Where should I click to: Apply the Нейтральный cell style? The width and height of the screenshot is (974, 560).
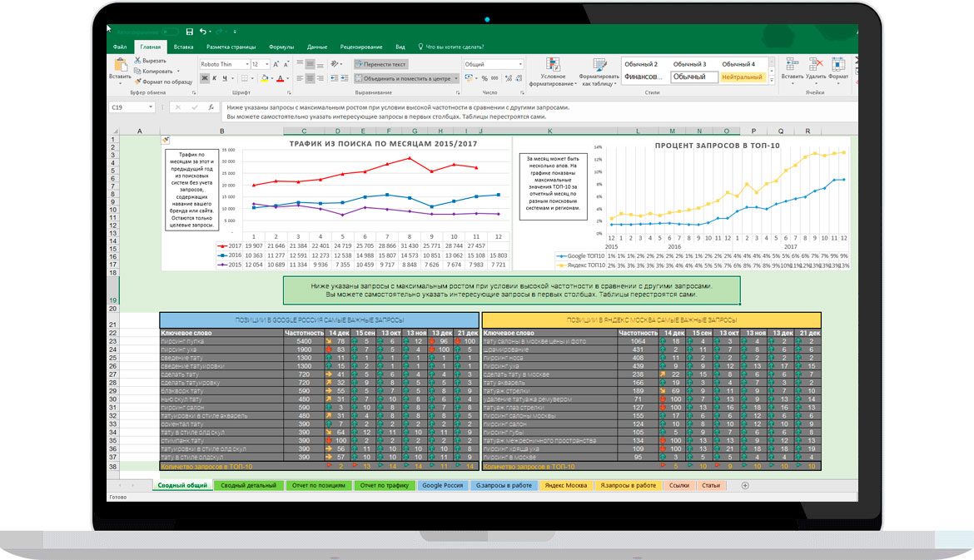coord(742,77)
